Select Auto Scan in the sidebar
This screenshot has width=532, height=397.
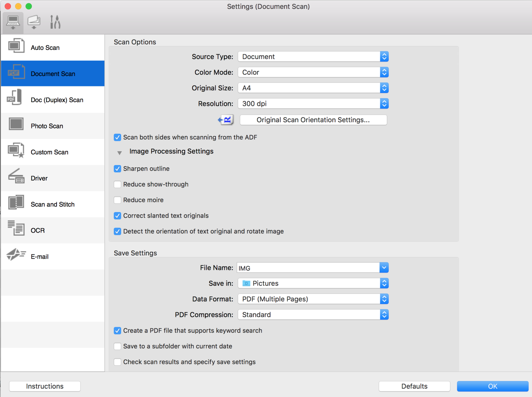pos(53,48)
